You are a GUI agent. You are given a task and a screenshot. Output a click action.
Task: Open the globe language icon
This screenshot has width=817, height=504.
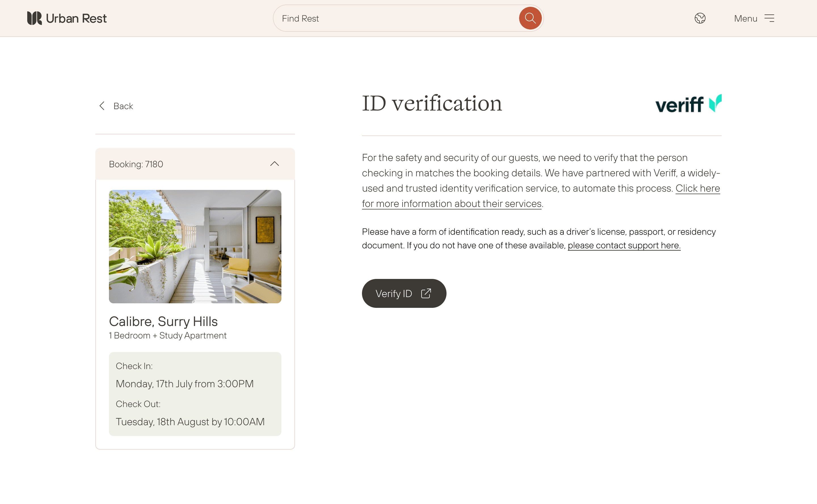(700, 18)
